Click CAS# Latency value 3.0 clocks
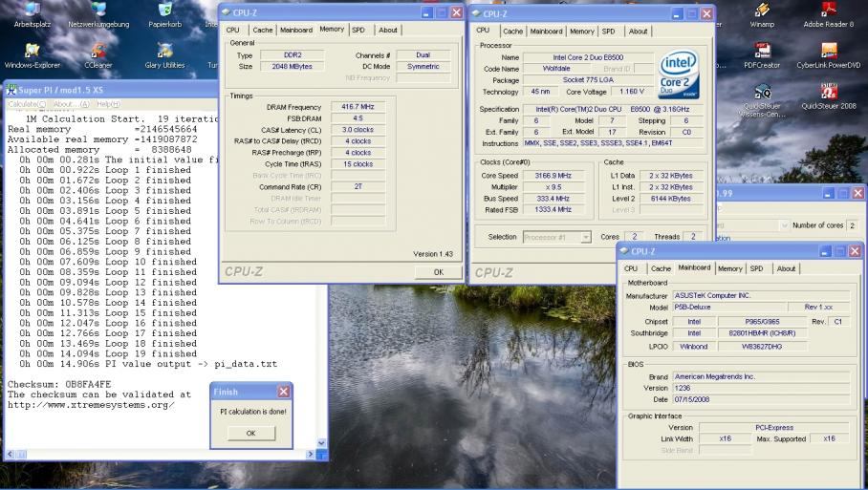Viewport: 868px width, 490px height. (358, 129)
